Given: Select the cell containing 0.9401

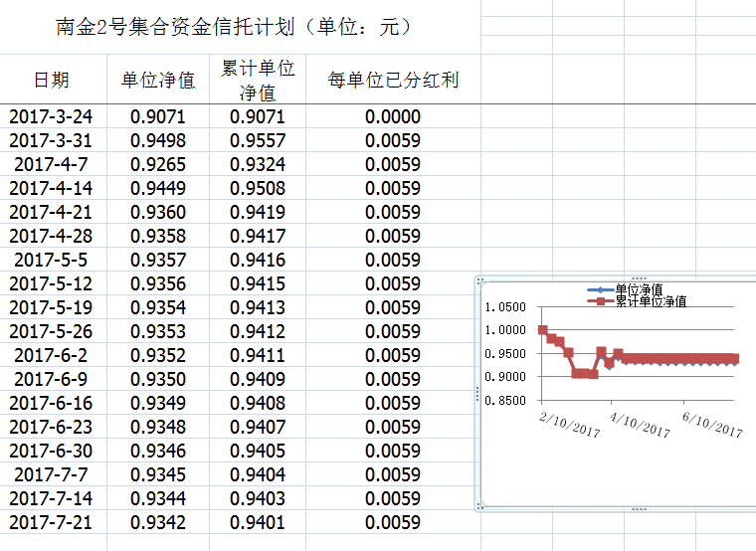Looking at the screenshot, I should click(258, 522).
